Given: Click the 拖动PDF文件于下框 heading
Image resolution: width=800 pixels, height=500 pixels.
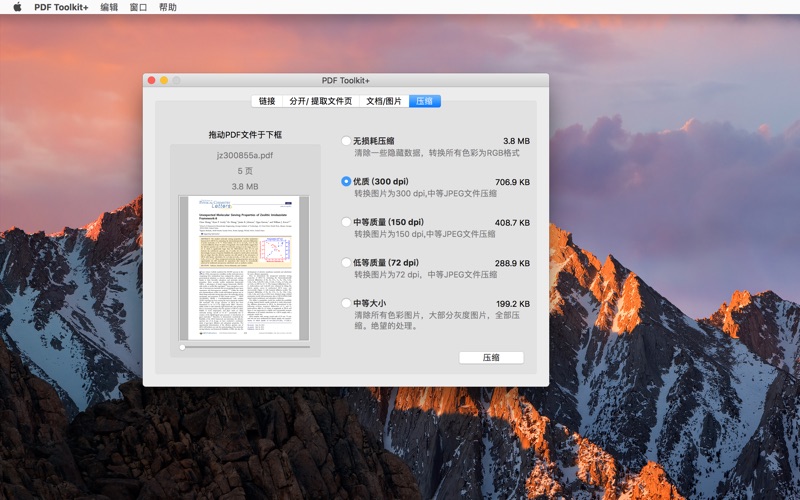Looking at the screenshot, I should [245, 135].
